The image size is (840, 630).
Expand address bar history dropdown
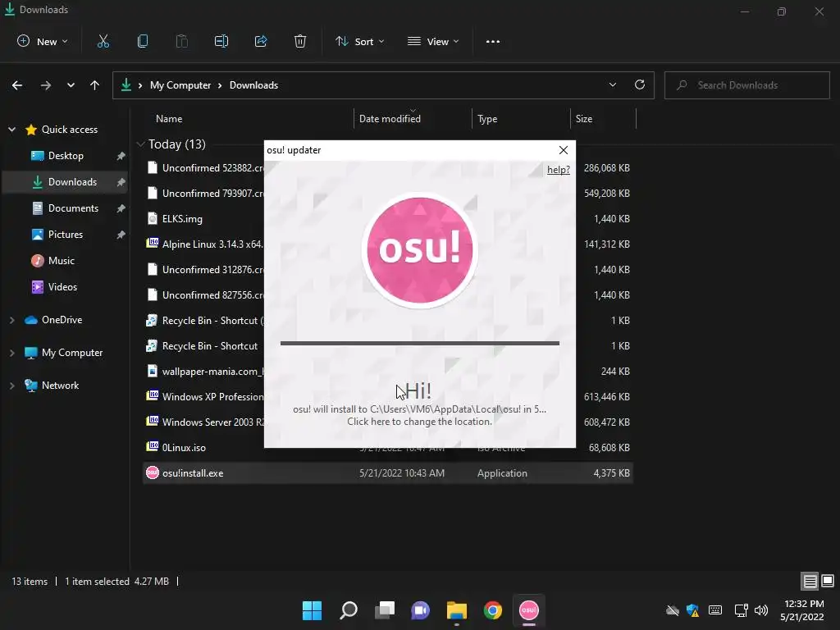point(612,84)
